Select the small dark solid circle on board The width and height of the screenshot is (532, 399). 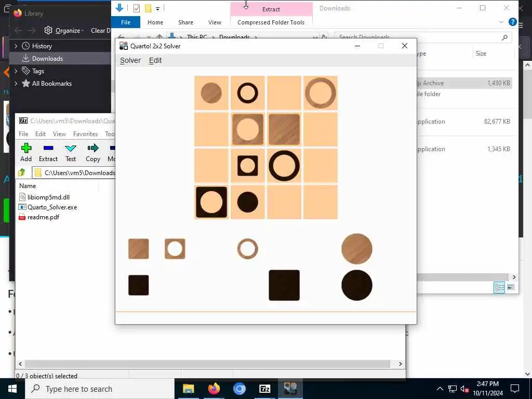(248, 202)
